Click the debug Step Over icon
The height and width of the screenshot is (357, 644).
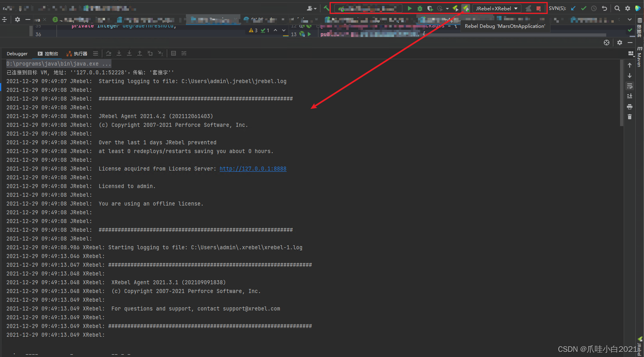point(109,53)
